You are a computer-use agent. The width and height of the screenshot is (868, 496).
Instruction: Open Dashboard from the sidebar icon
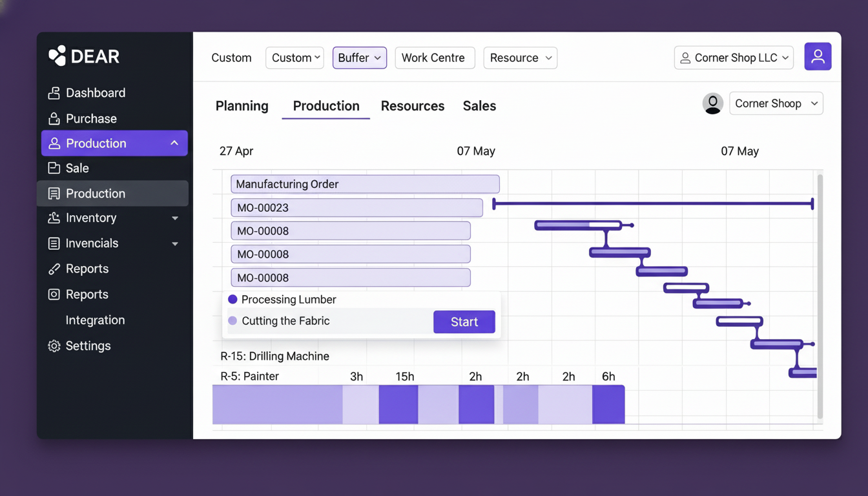click(x=54, y=93)
